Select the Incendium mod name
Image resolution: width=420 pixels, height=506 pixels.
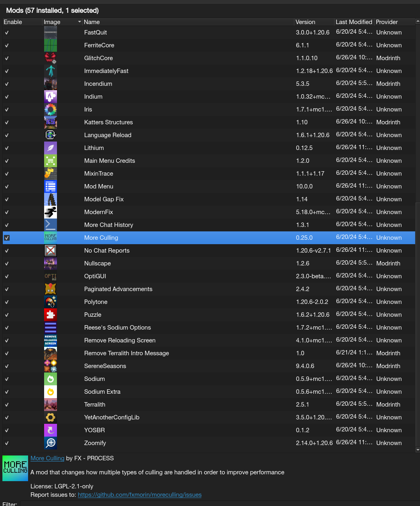[x=98, y=84]
